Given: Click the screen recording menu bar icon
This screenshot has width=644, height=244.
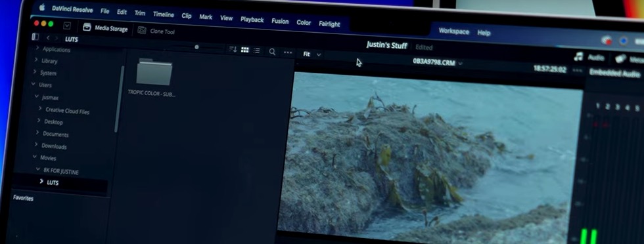Looking at the screenshot, I should coord(606,40).
